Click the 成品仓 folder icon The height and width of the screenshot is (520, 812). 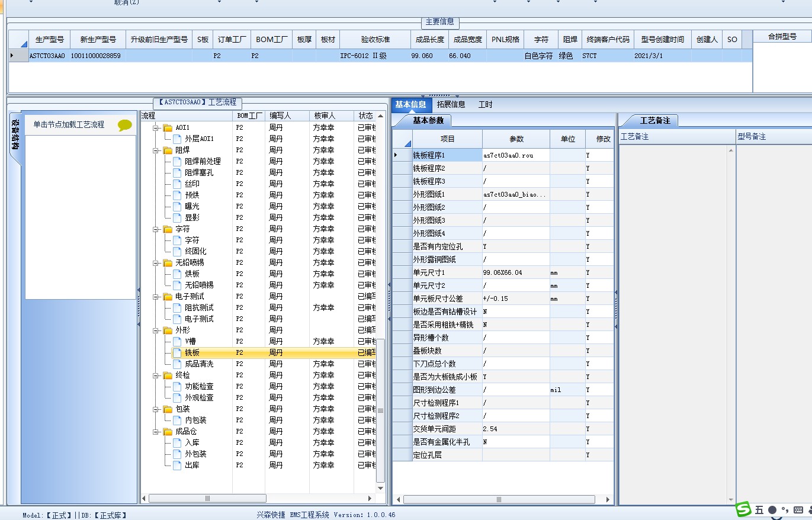(x=168, y=432)
